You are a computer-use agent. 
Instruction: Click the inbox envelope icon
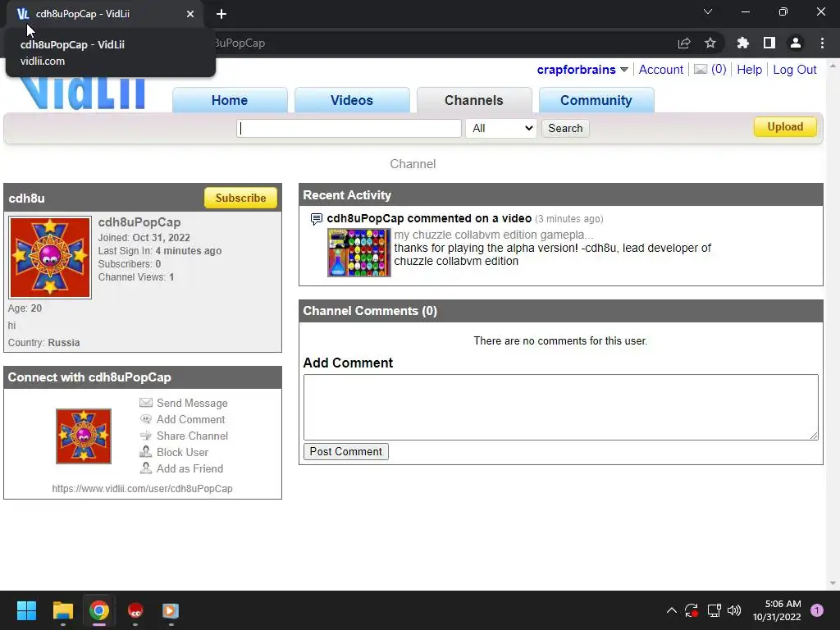[701, 69]
